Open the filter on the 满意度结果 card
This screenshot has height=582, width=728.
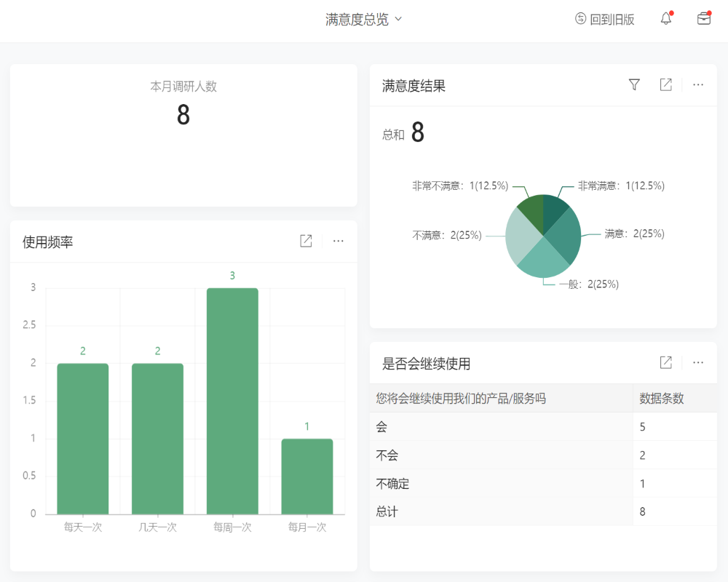coord(634,84)
